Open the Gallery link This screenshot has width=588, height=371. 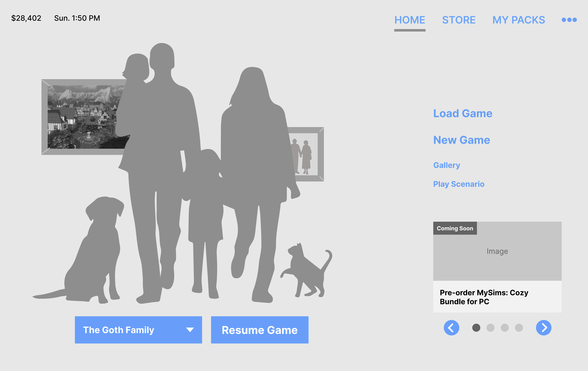(x=446, y=165)
